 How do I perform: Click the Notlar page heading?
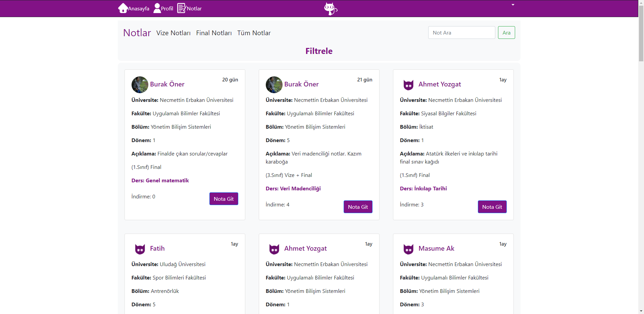point(137,33)
